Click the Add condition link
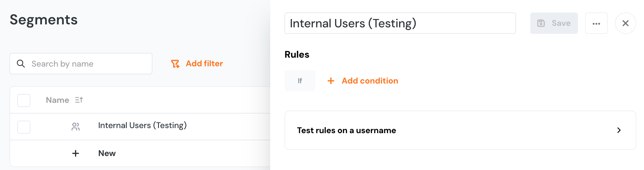644x170 pixels. tap(370, 81)
